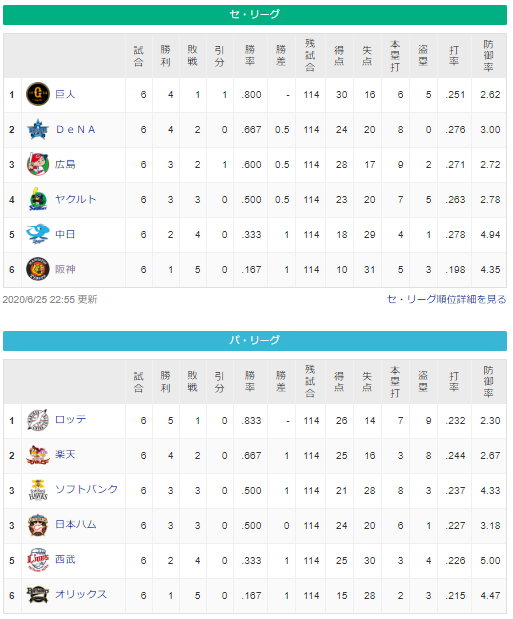This screenshot has width=513, height=619.
Task: Click the Chunichi Dragons logo
Action: click(38, 234)
